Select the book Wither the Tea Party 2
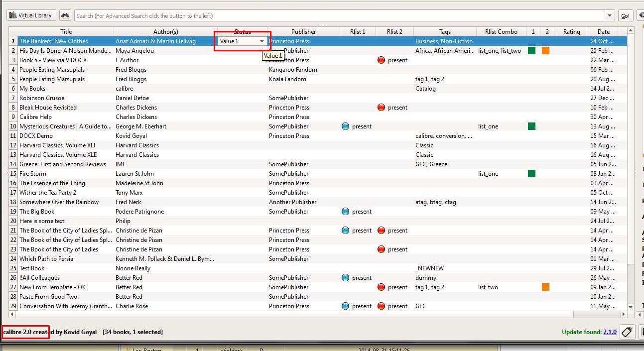644x351 pixels. (x=48, y=193)
